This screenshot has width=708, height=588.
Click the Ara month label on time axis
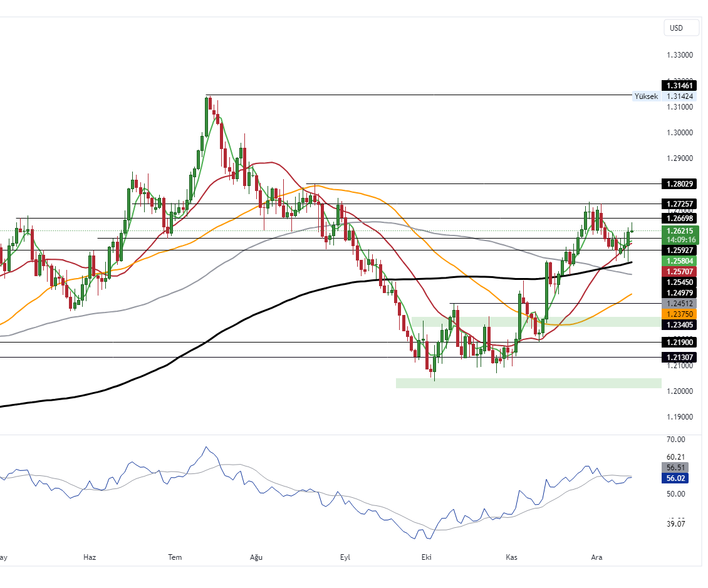[x=596, y=557]
